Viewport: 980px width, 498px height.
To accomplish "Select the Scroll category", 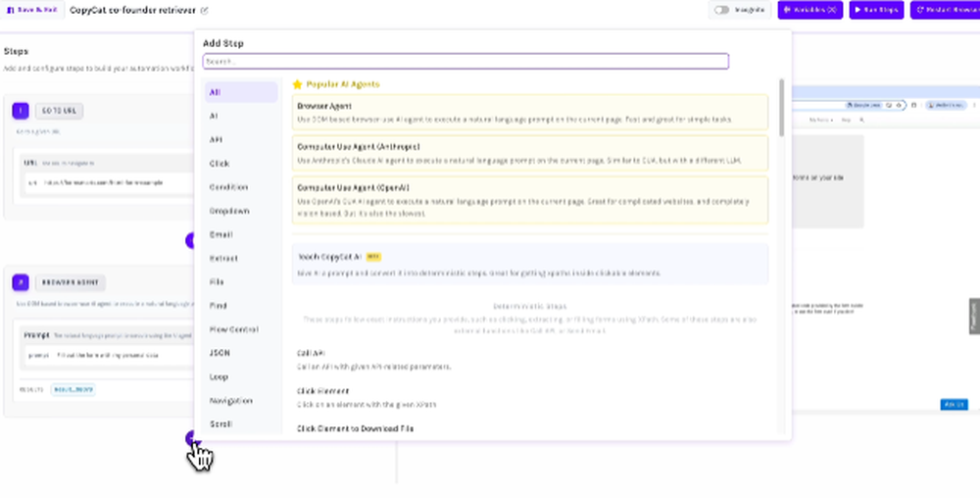I will [x=241, y=423].
